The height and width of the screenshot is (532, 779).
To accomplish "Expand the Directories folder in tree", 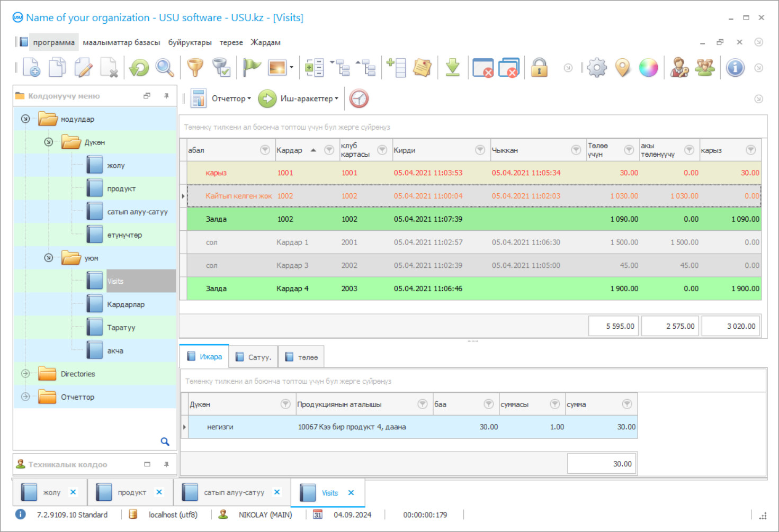I will coord(25,374).
